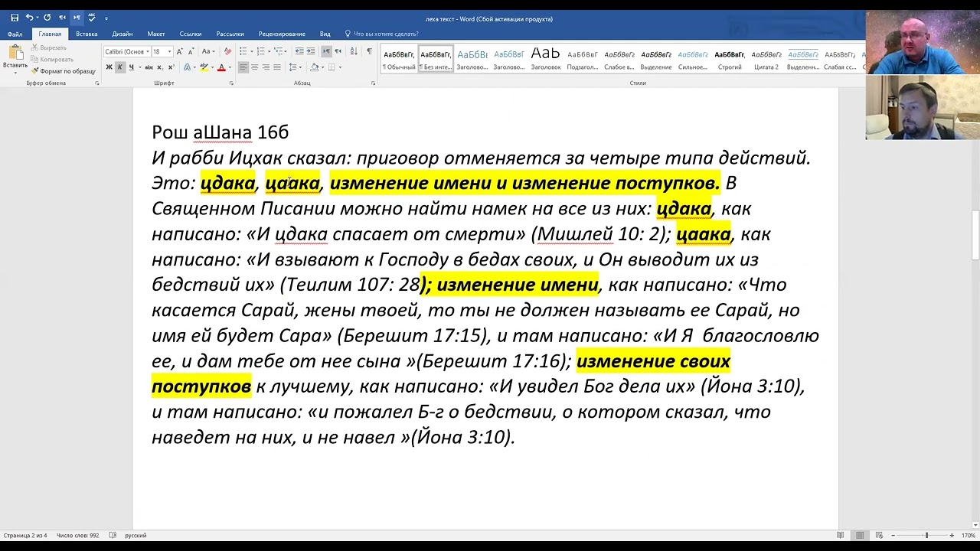The image size is (980, 551).
Task: Open the change case Aa dropdown
Action: pyautogui.click(x=208, y=51)
